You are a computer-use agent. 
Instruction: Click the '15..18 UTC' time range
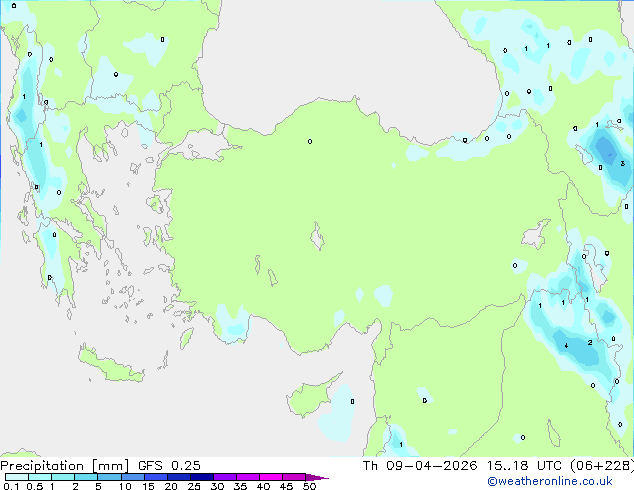[524, 466]
